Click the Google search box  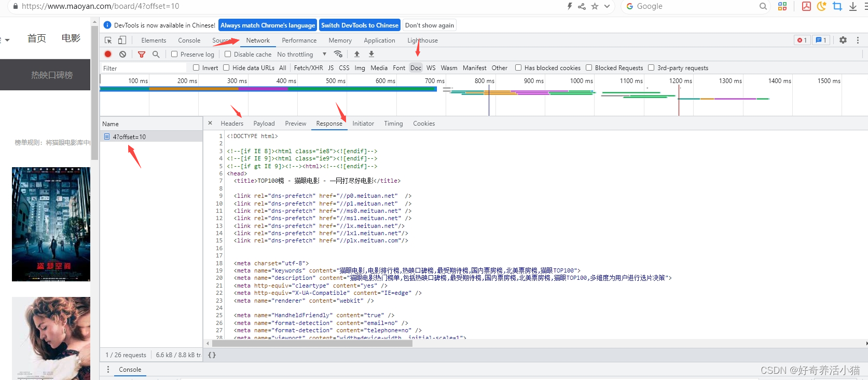pos(695,6)
